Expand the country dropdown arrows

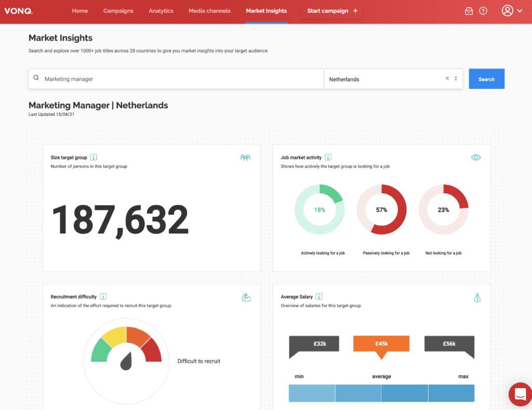pos(456,79)
